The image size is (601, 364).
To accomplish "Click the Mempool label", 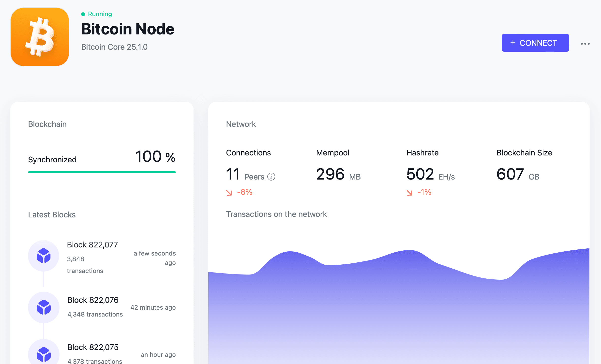I will [x=333, y=153].
